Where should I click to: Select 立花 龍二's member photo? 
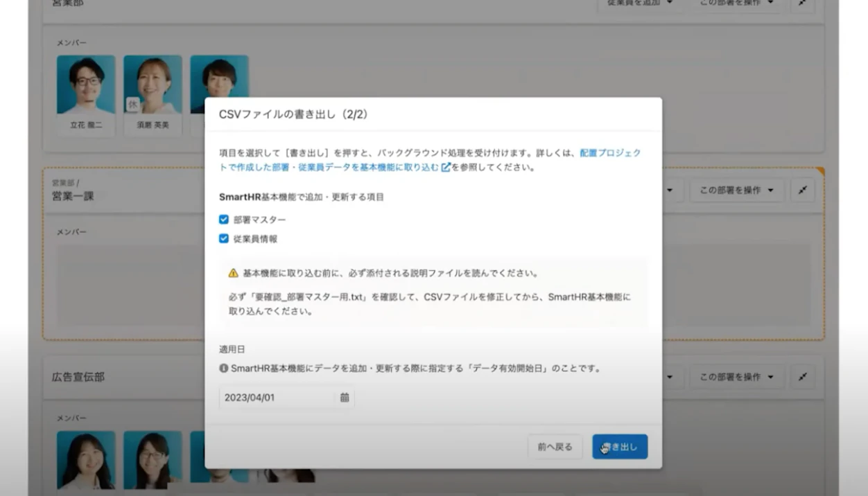tap(86, 85)
